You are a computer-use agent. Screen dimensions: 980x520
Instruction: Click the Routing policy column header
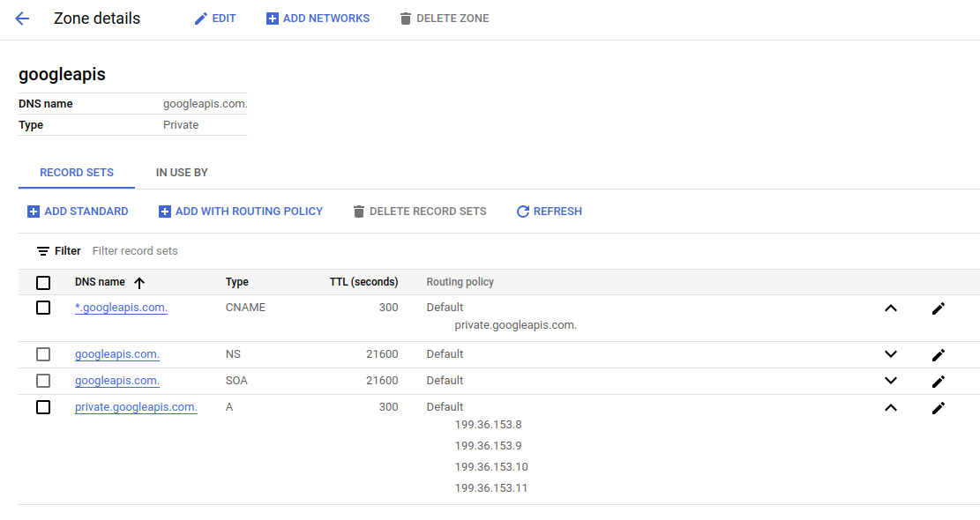(460, 282)
